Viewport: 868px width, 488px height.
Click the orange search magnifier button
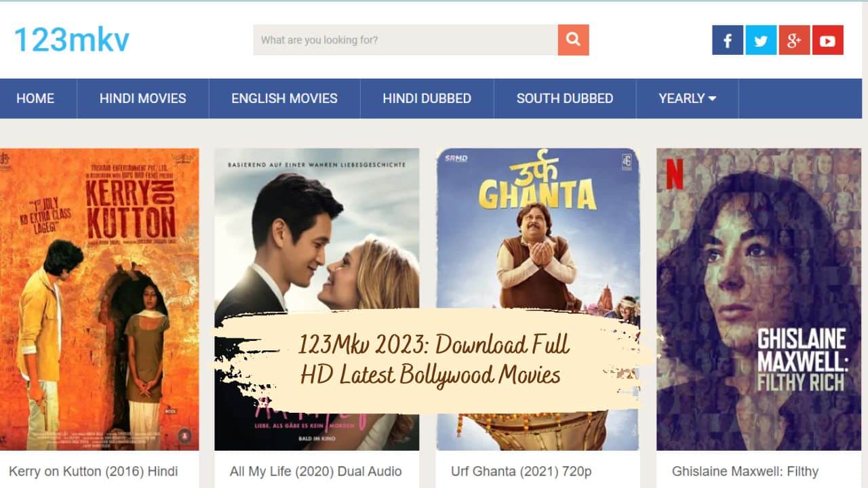(x=573, y=40)
